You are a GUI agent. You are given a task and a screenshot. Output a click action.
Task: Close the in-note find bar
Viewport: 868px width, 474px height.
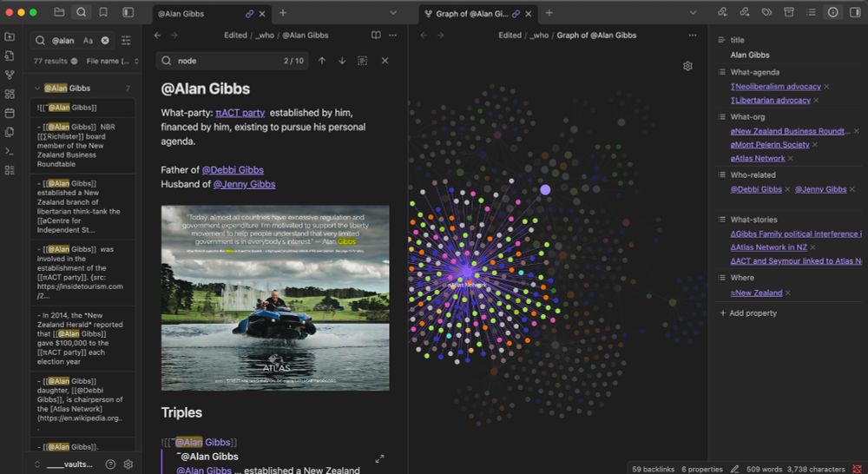[x=385, y=61]
